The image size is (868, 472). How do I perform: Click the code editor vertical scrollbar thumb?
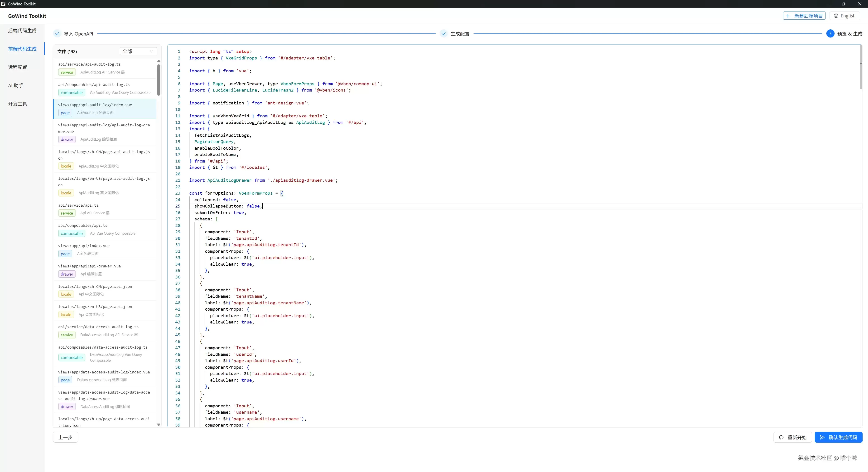click(861, 67)
